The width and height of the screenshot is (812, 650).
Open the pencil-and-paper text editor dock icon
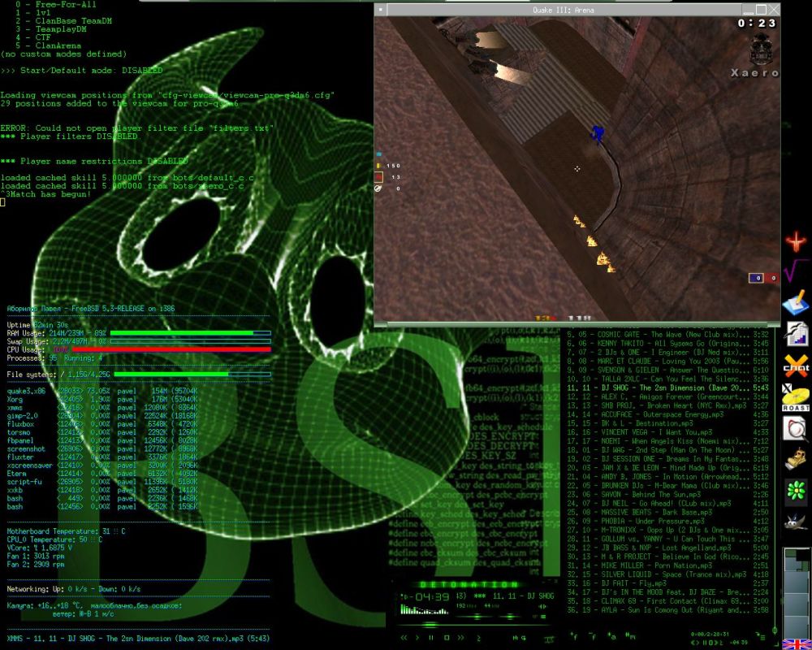796,303
